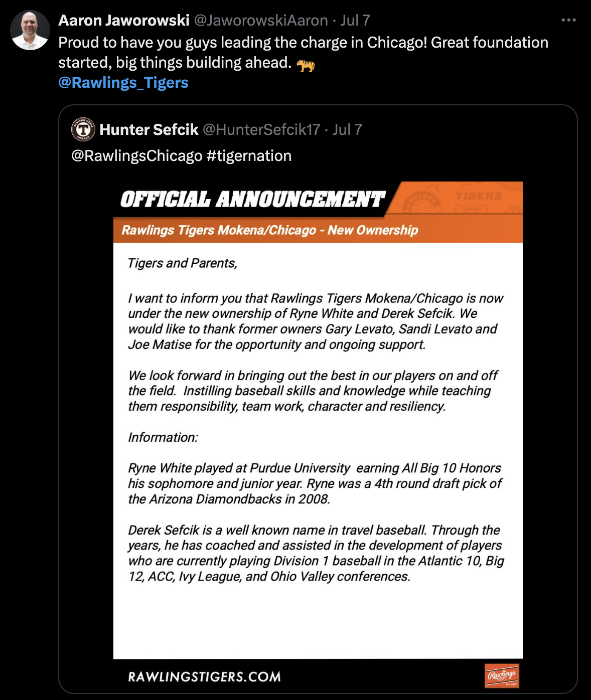Open Aaron Jaworowski's display name profile
The image size is (591, 700).
coord(124,20)
